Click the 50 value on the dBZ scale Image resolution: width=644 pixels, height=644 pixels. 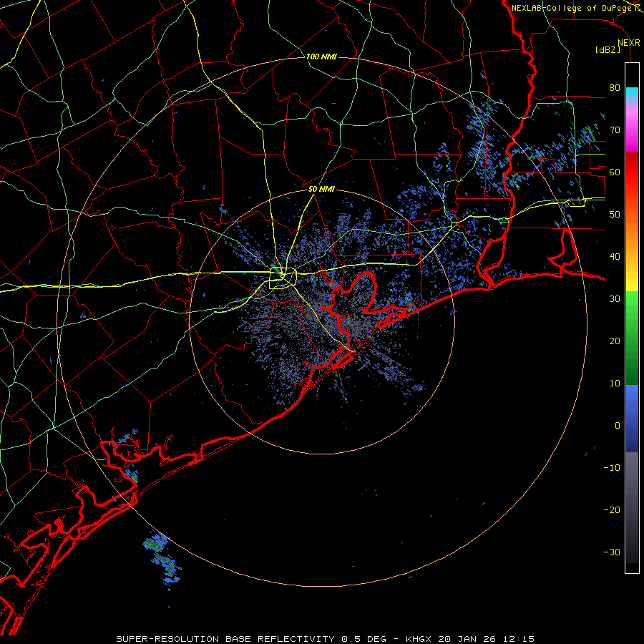615,215
